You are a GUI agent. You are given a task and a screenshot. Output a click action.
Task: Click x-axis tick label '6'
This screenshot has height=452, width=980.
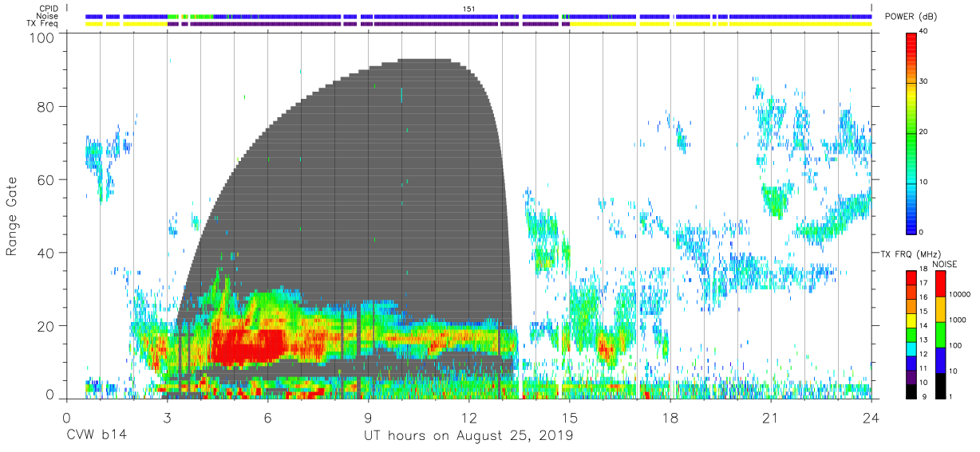[x=268, y=418]
